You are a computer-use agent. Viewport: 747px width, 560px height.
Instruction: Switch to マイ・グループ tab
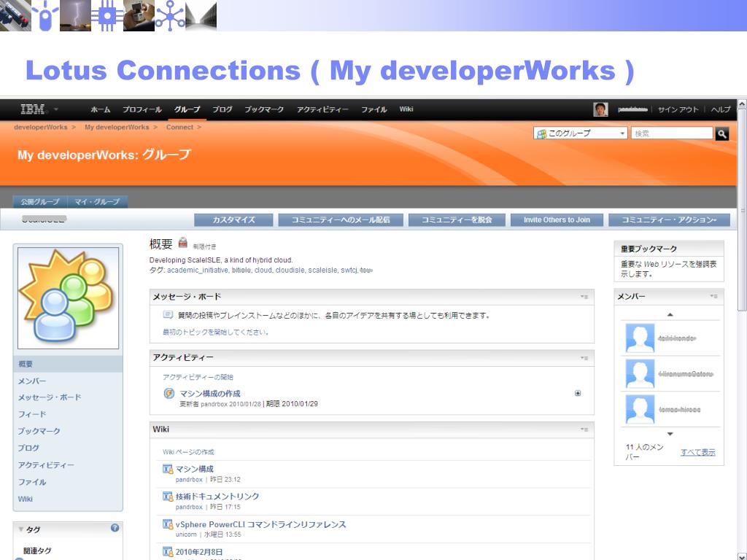[x=97, y=202]
